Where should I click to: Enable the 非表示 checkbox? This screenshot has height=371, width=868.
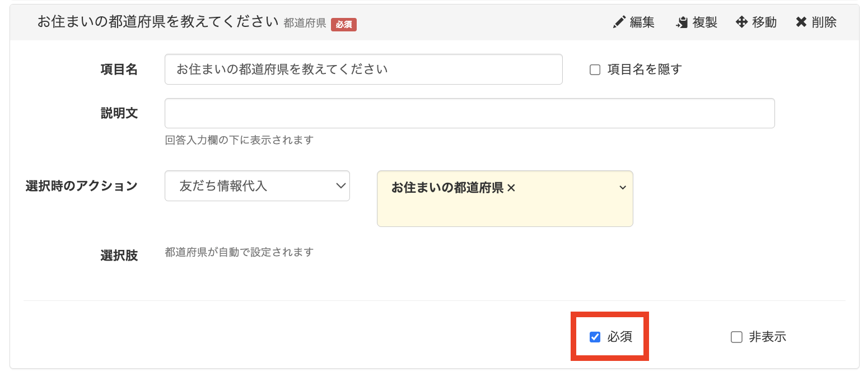737,337
